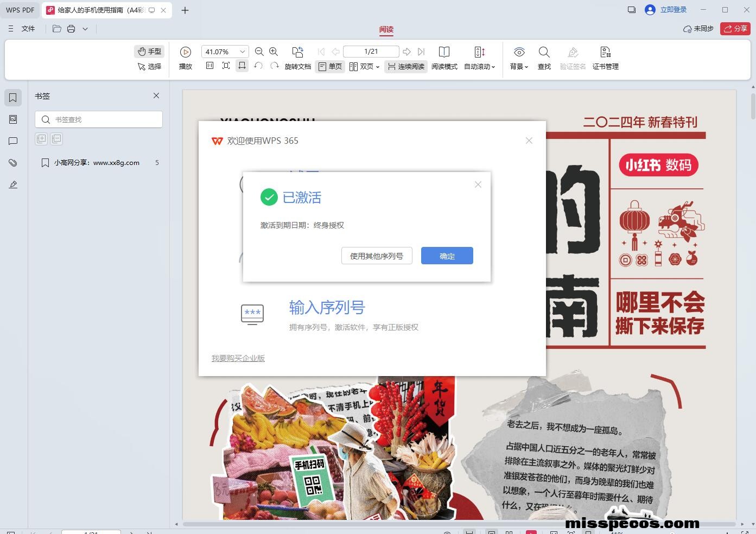Jump to last page arrow
Image resolution: width=756 pixels, height=534 pixels.
click(421, 52)
